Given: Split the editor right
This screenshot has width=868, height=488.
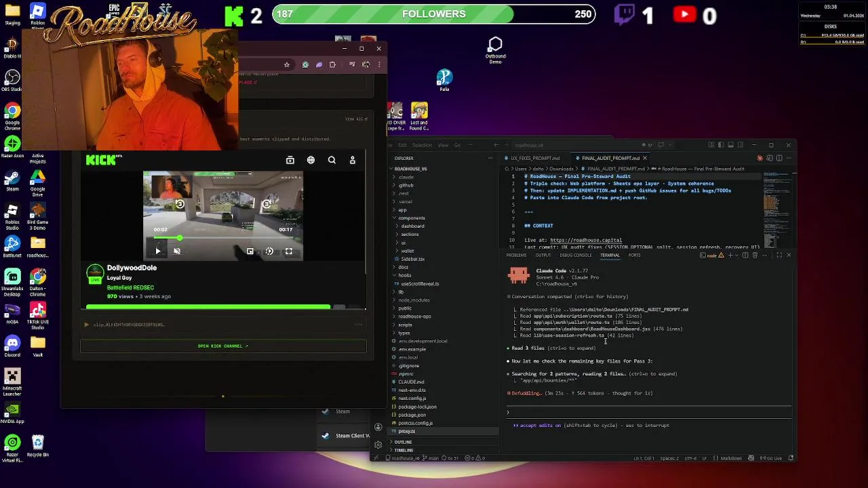Looking at the screenshot, I should 778,158.
